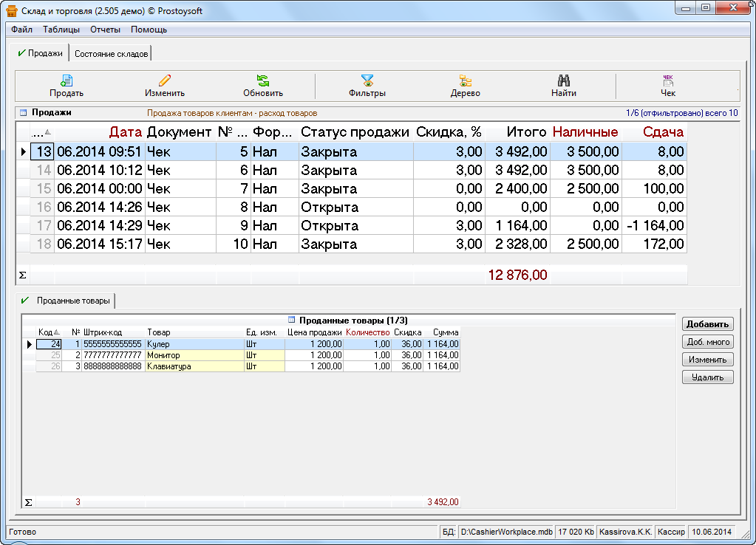Image resolution: width=756 pixels, height=545 pixels.
Task: Switch to Состояние складов tab
Action: point(111,54)
